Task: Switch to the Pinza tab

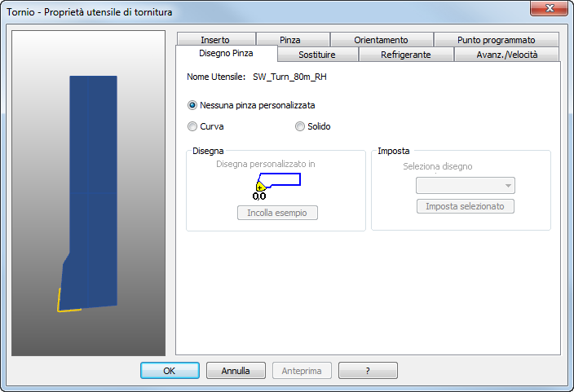Action: tap(290, 40)
